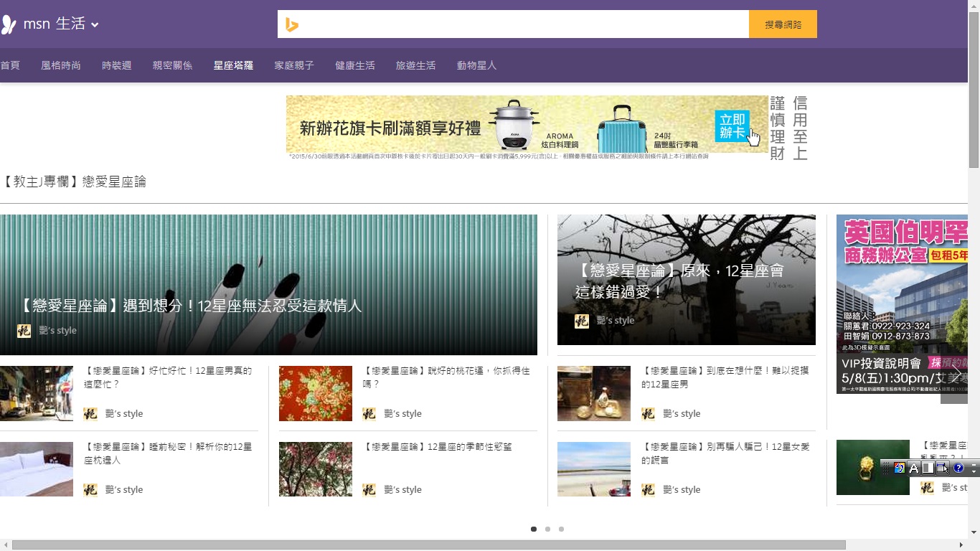Click the MSN butterfly logo
The image size is (980, 551).
click(x=8, y=24)
